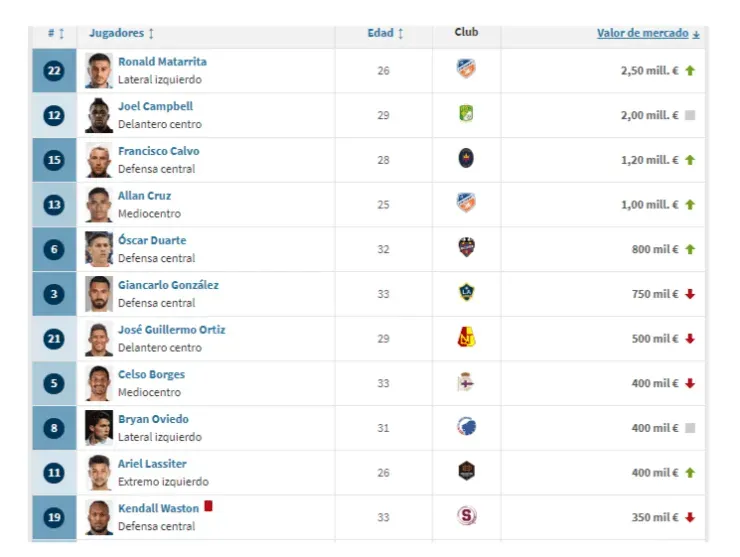This screenshot has width=740, height=557.
Task: Open Celso Borges player profile link
Action: 151,375
